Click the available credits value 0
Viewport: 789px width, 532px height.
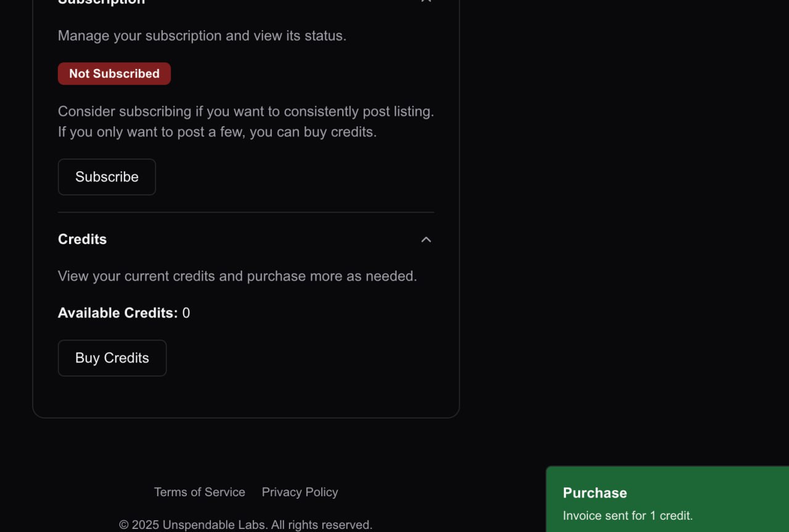pos(186,313)
